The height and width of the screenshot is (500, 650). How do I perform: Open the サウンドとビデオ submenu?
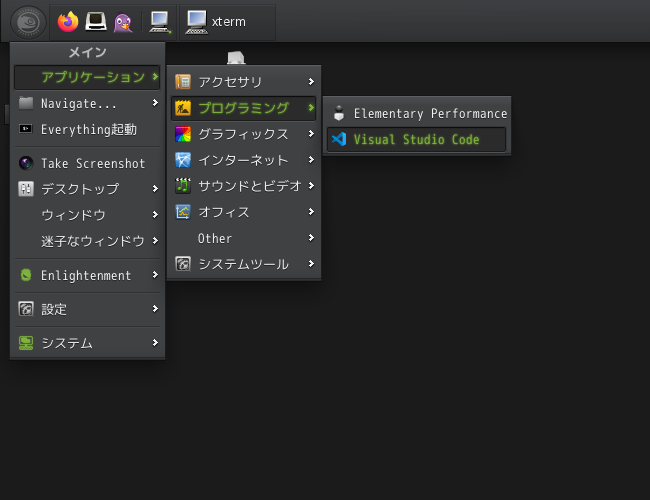tap(244, 186)
